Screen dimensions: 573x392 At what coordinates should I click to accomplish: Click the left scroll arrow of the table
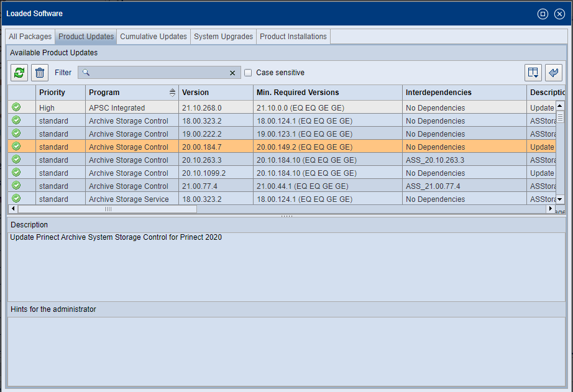click(12, 209)
